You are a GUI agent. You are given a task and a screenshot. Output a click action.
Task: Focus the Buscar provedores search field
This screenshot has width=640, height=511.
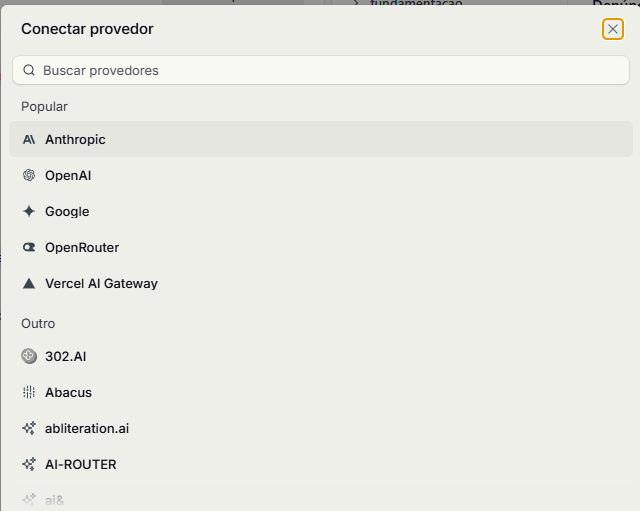coord(321,70)
